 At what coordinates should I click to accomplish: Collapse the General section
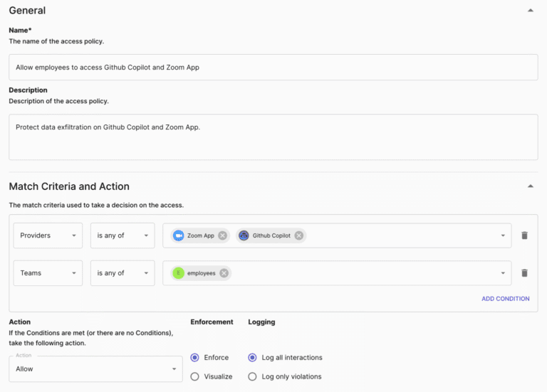tap(530, 11)
